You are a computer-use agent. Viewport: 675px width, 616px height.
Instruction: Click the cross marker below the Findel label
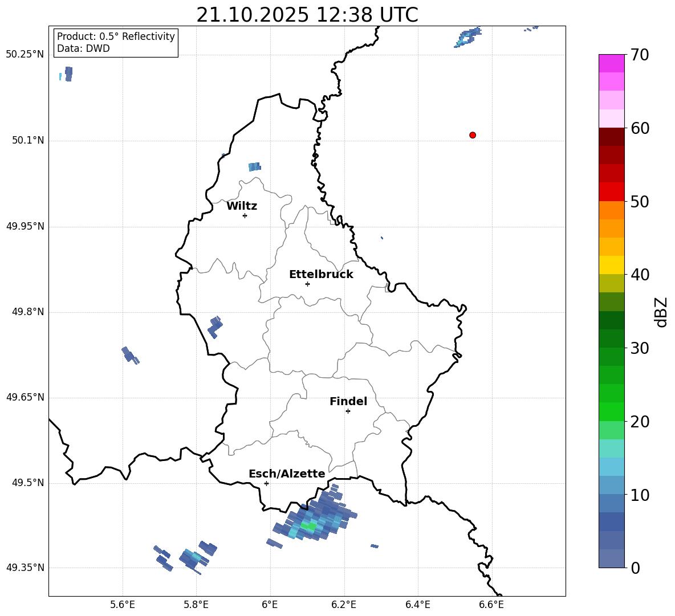[348, 411]
